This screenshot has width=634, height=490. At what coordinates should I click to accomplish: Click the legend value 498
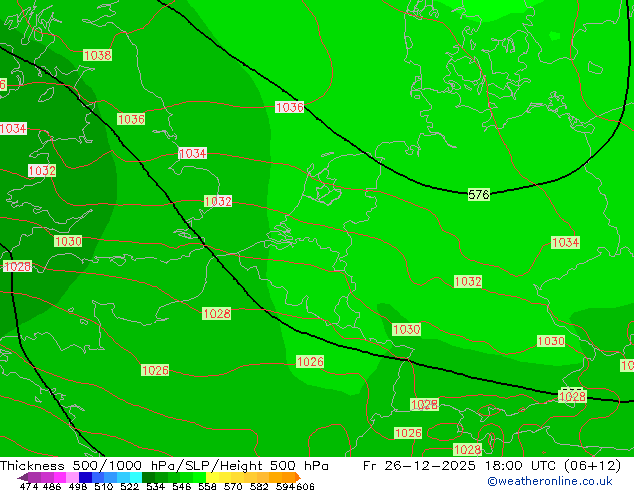coord(78,486)
